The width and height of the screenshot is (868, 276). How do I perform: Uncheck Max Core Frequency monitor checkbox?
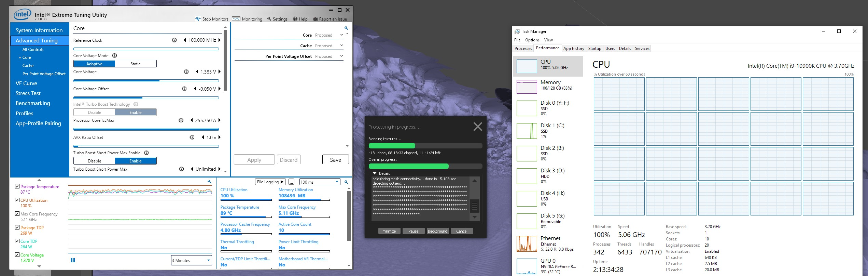(x=17, y=214)
